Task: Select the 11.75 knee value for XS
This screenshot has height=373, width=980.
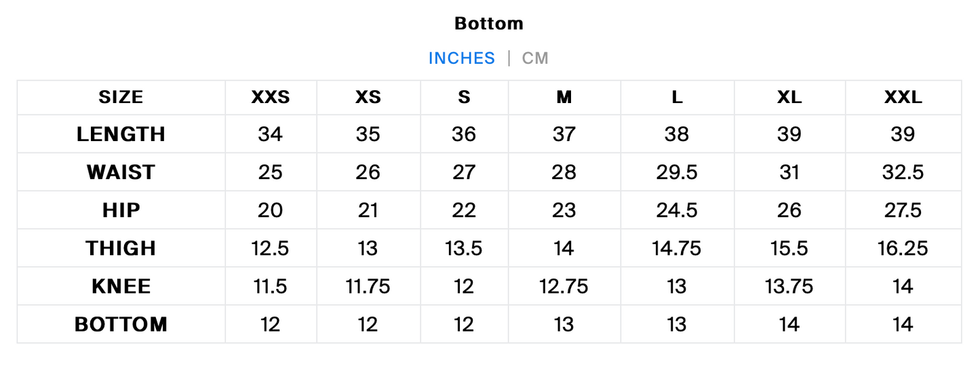Action: [x=368, y=286]
